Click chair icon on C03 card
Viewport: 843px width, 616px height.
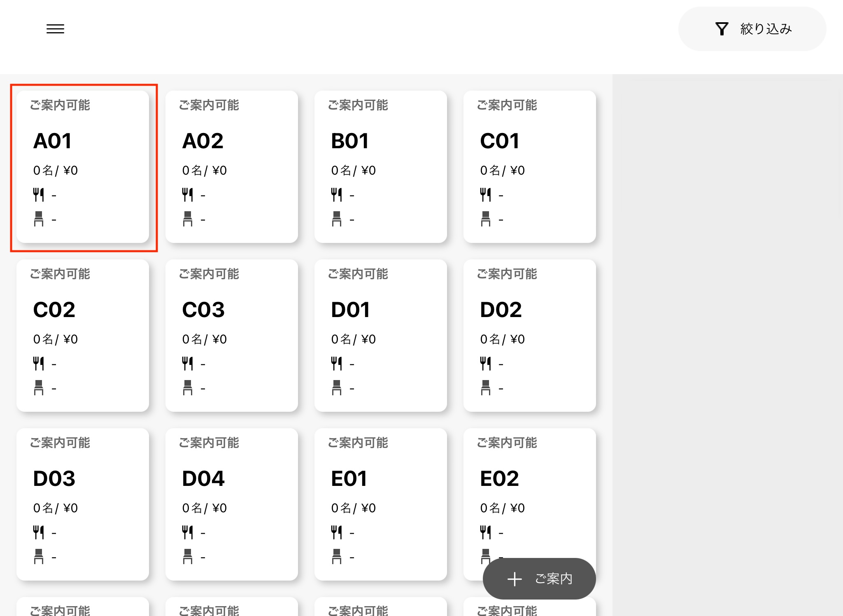pyautogui.click(x=188, y=387)
